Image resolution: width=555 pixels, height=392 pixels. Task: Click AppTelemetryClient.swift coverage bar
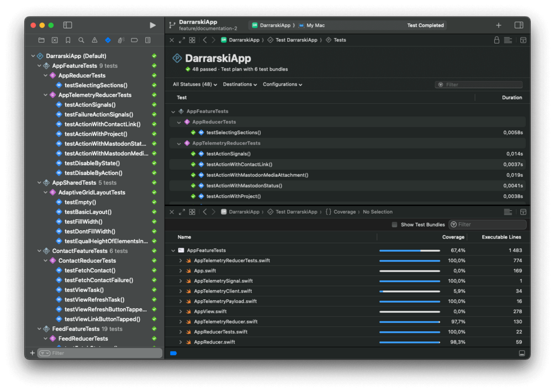pos(410,291)
